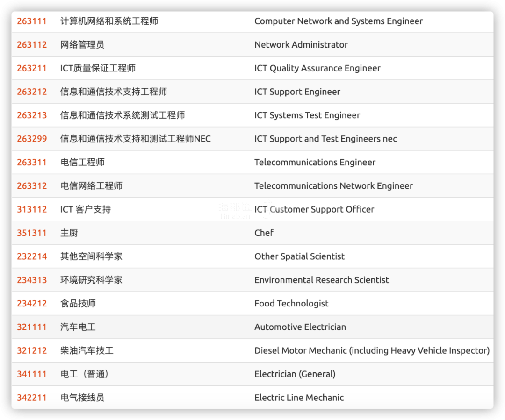
Task: Select occupation code 232214
Action: [x=32, y=256]
